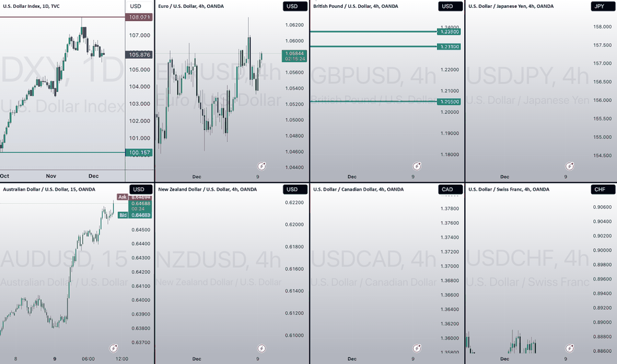Click the lightning icon on NZDUSD chart
The height and width of the screenshot is (364, 617).
point(261,348)
